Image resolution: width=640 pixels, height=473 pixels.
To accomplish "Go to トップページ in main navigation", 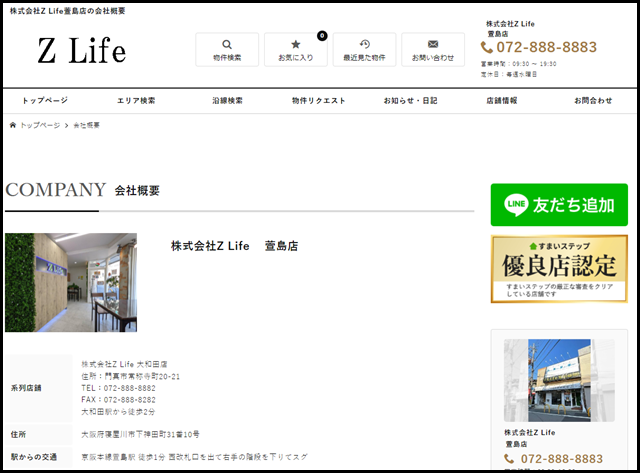I will point(45,100).
